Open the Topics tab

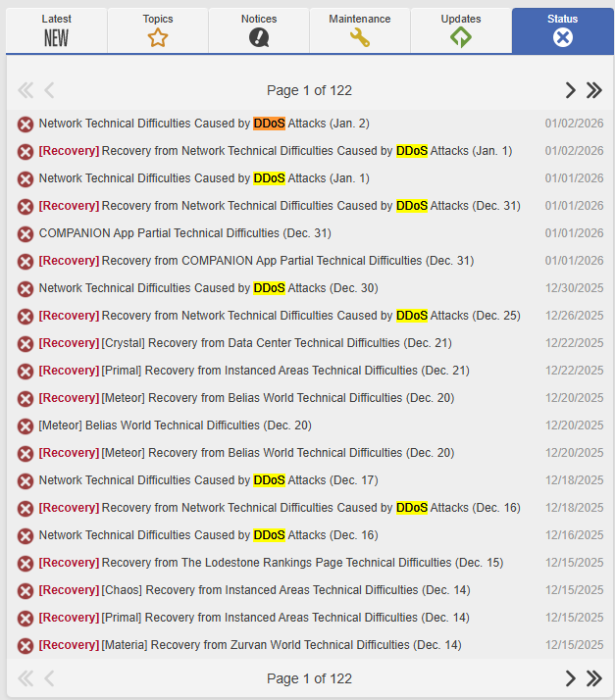coord(158,30)
